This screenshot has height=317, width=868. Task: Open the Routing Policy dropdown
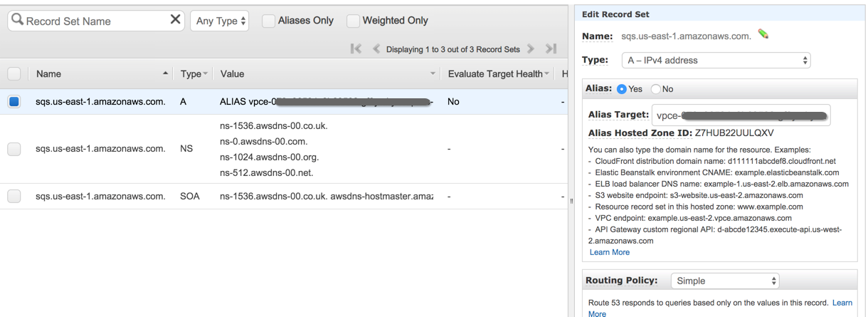coord(725,281)
